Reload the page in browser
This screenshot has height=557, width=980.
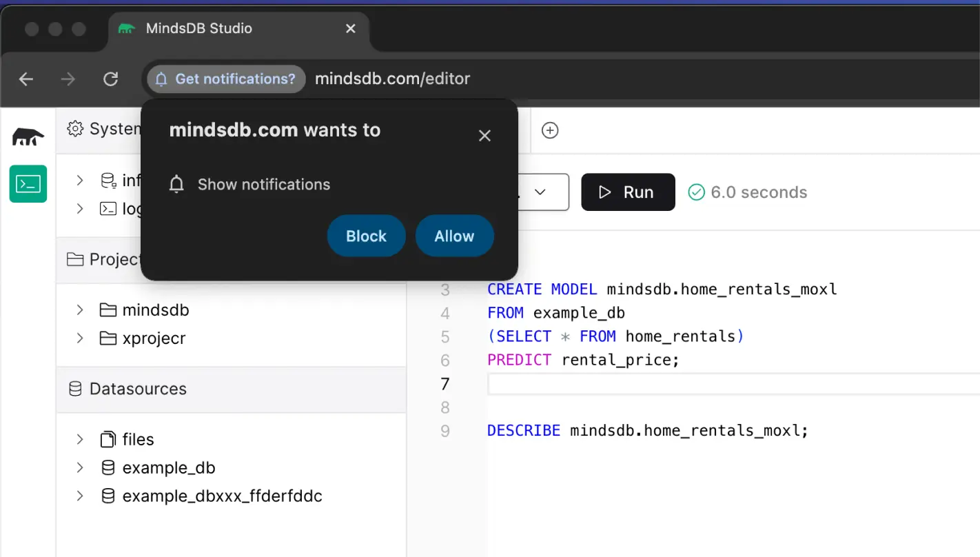coord(110,79)
